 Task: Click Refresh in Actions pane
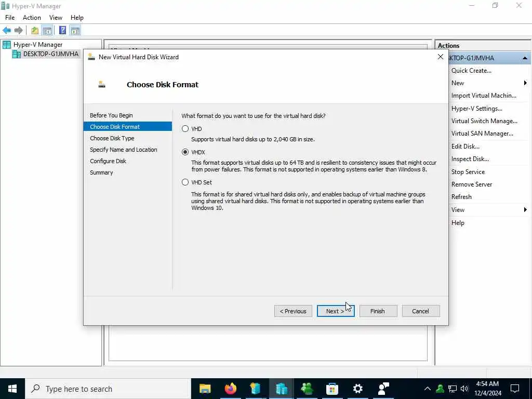[x=461, y=197]
